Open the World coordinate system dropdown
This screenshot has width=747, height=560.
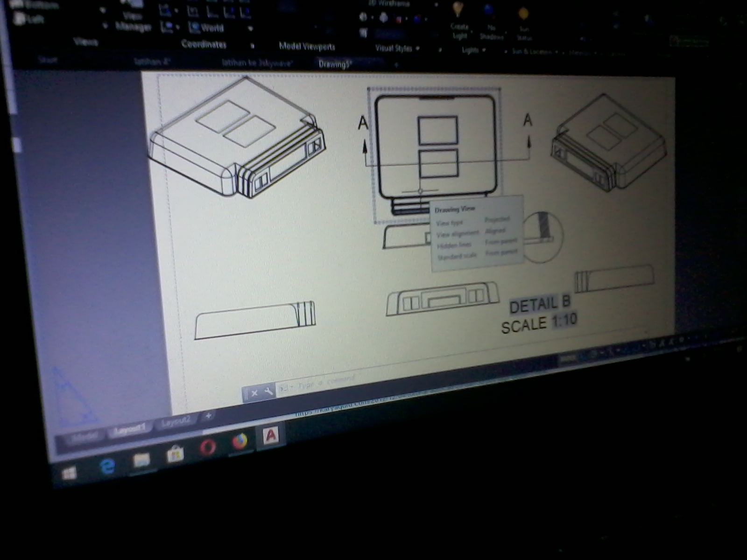tap(250, 29)
